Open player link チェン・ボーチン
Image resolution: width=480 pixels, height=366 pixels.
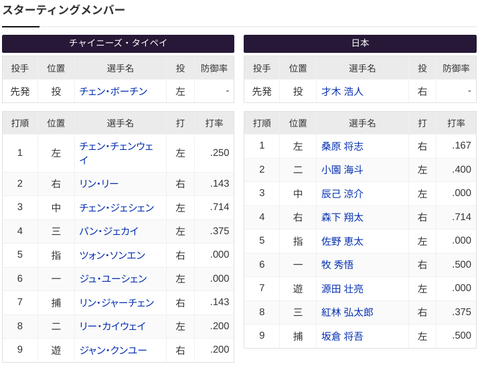pyautogui.click(x=113, y=91)
